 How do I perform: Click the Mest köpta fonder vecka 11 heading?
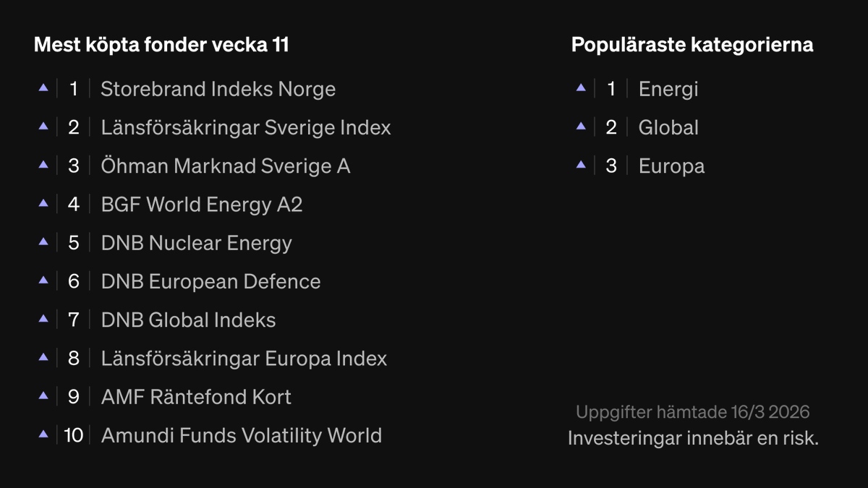(161, 45)
